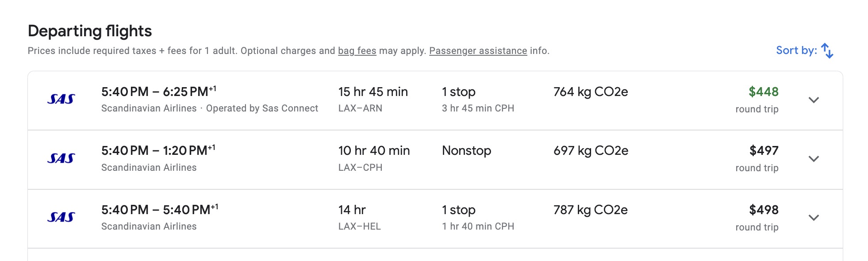Click the 764 kg CO2e emissions estimate
Image resolution: width=868 pixels, height=261 pixels.
(x=591, y=92)
